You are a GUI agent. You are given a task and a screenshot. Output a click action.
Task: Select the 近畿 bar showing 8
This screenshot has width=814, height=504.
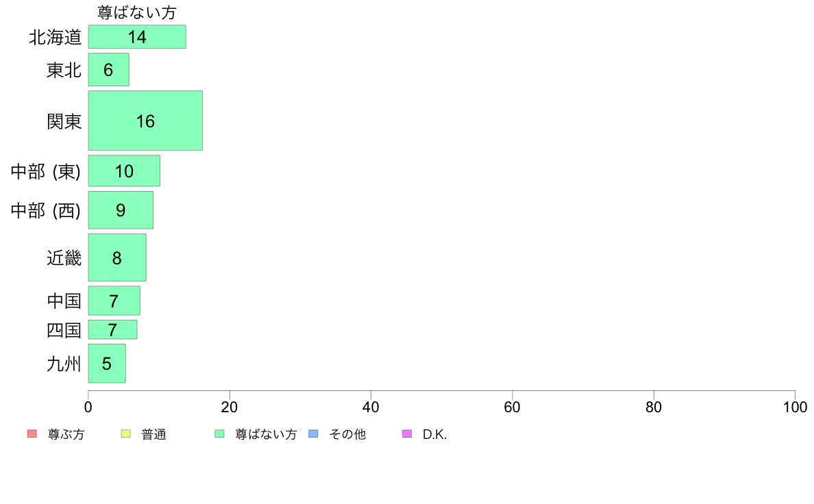(117, 257)
